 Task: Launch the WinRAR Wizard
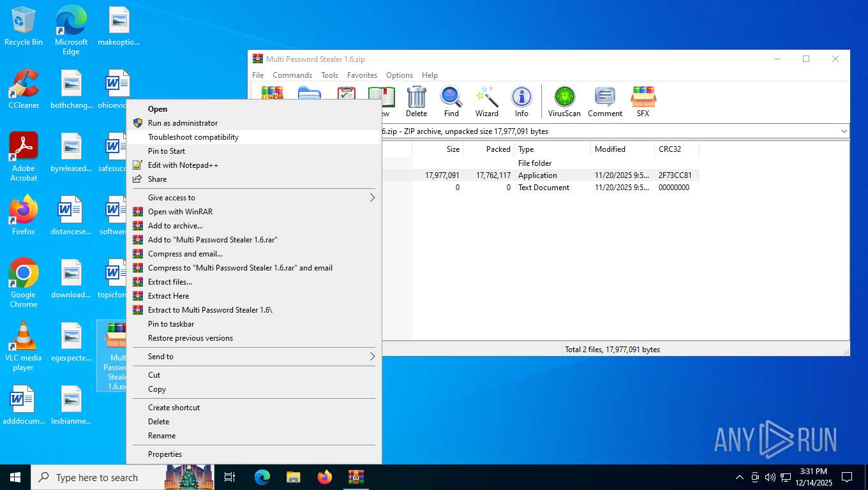pos(486,102)
